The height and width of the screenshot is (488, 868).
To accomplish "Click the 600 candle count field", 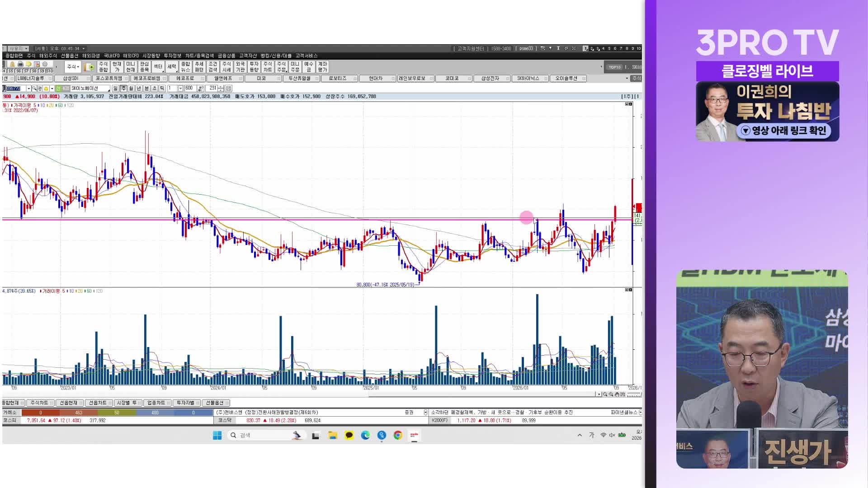I will tap(190, 89).
